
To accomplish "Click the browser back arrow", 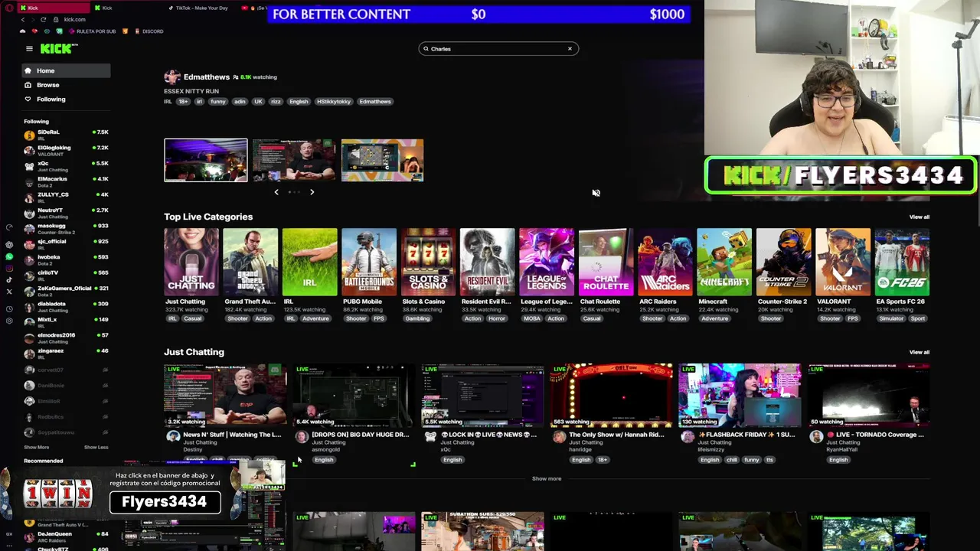I will coord(22,19).
